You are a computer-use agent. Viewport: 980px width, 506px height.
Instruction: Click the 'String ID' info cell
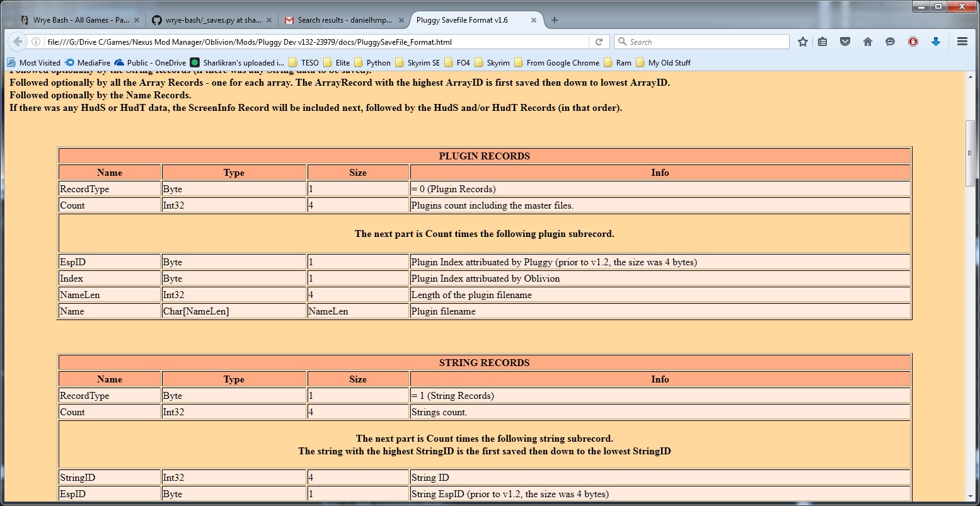[660, 478]
